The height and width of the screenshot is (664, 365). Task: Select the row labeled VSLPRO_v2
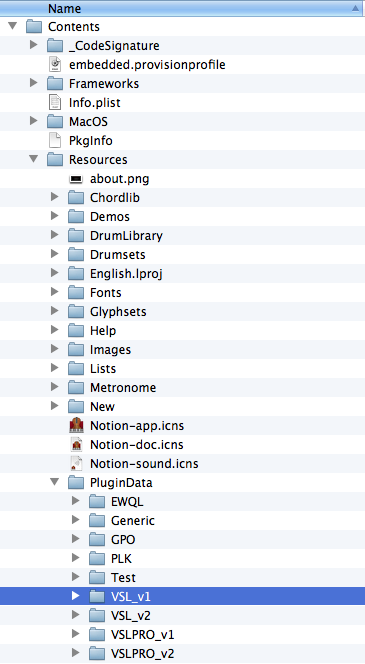coord(182,653)
